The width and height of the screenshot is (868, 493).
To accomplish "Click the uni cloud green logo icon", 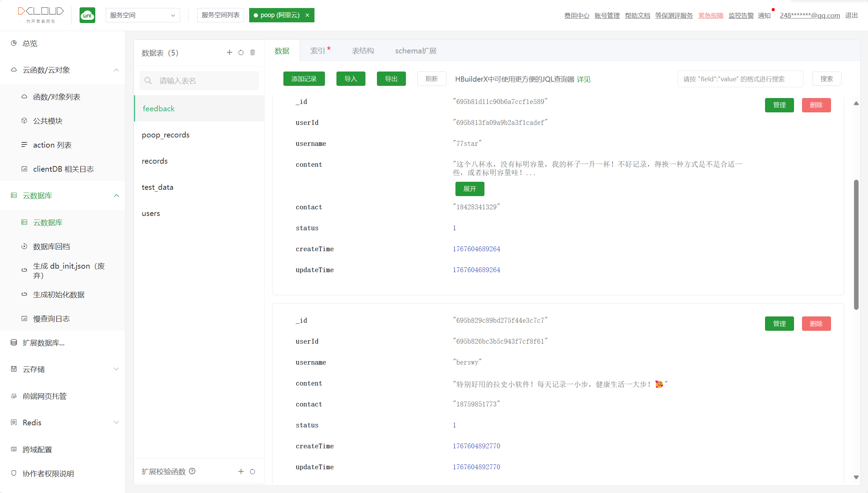I will click(87, 15).
